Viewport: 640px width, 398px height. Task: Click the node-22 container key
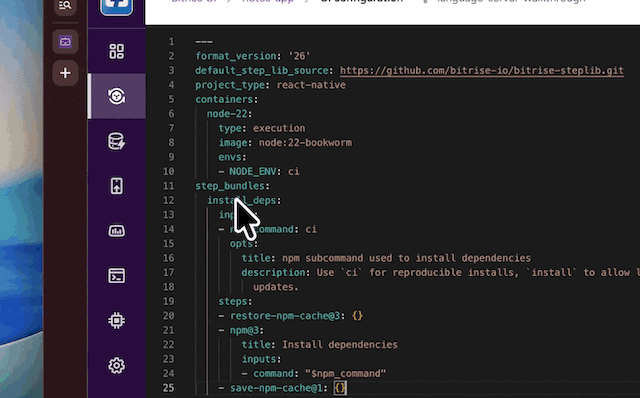pos(227,113)
